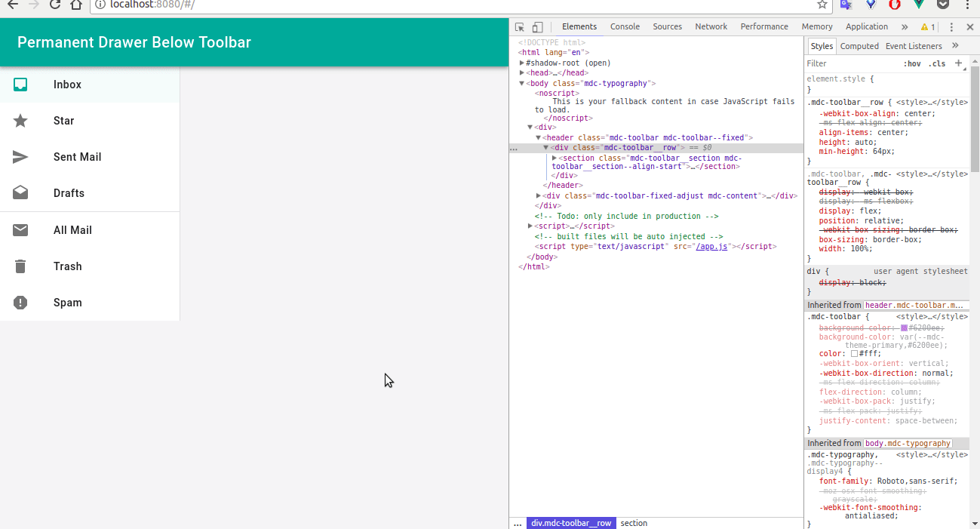Switch to the Console tab
The image size is (980, 529).
pyautogui.click(x=625, y=26)
